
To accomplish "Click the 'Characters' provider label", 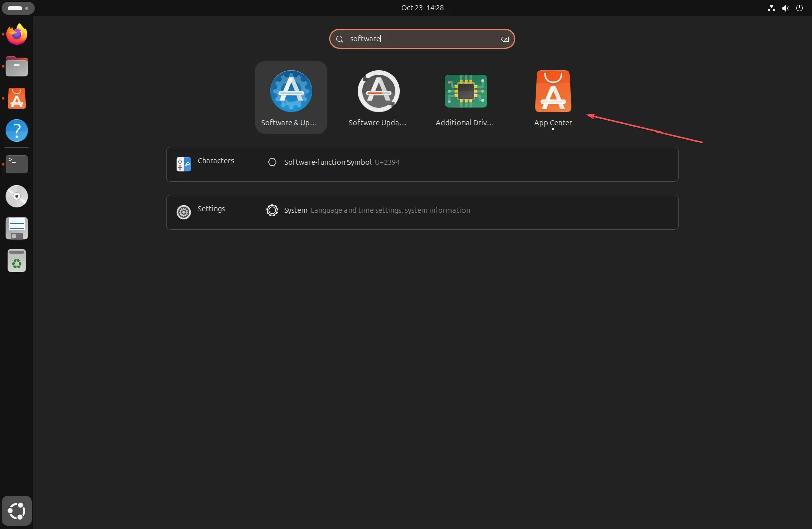I will coord(216,161).
